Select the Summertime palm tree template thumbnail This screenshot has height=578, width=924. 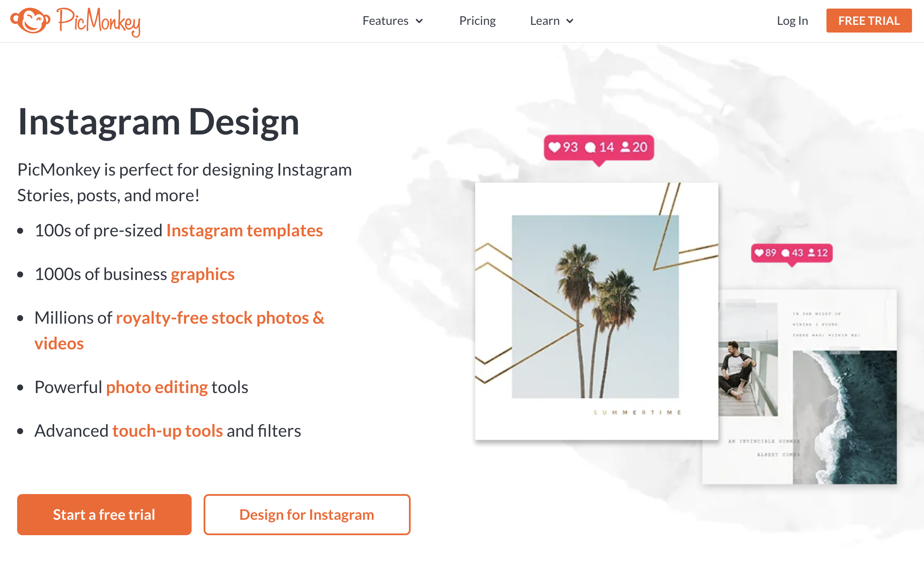[596, 311]
